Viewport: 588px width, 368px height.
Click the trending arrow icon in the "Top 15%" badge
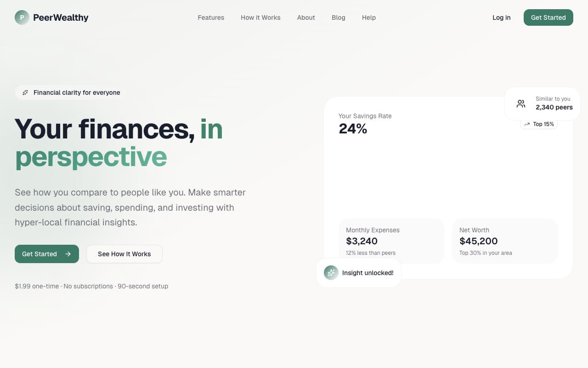coord(527,124)
